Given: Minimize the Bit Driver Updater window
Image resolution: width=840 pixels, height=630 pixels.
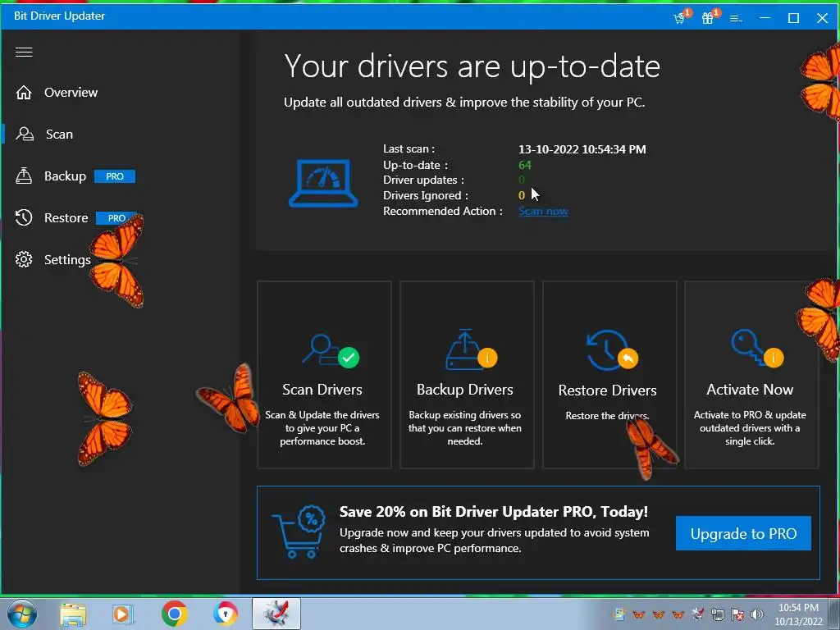Looking at the screenshot, I should click(x=765, y=18).
